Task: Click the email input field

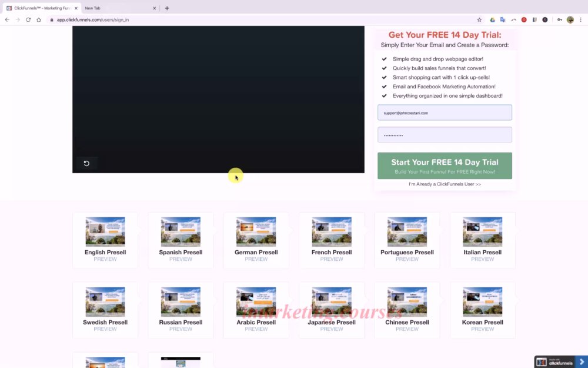Action: click(x=445, y=112)
